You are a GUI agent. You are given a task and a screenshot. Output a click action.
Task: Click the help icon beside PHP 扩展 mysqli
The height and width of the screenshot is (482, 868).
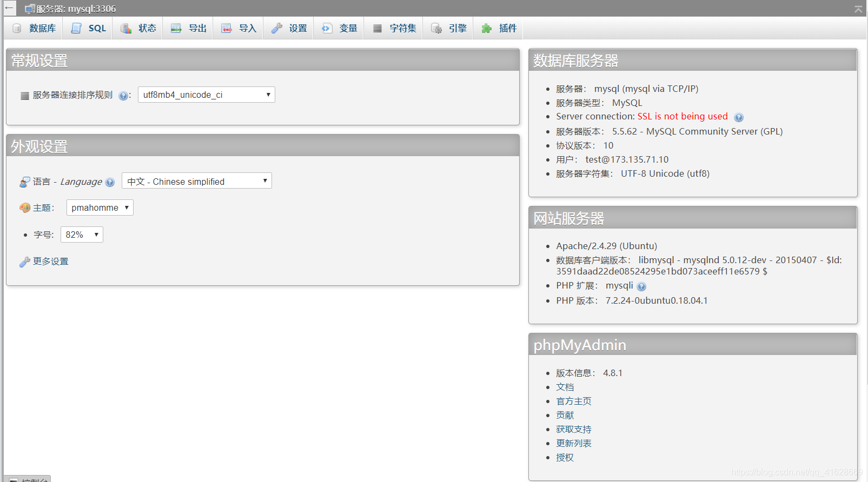641,286
